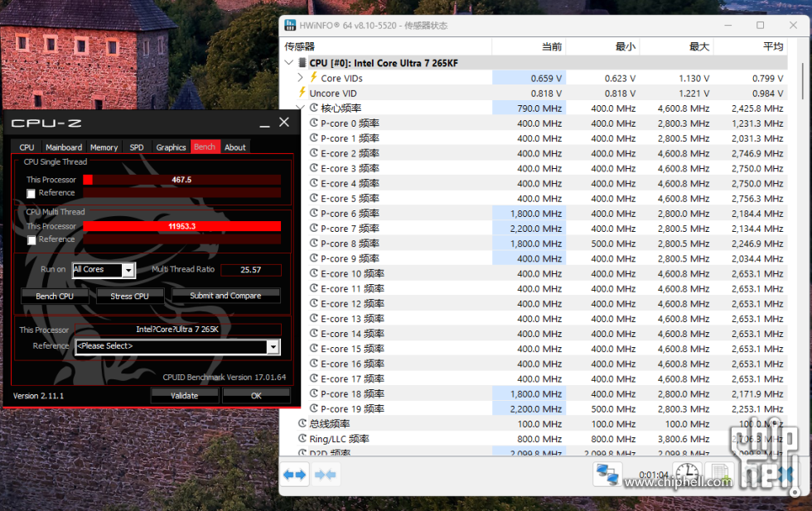Click the clock icon next to P-core 19 频率

314,408
